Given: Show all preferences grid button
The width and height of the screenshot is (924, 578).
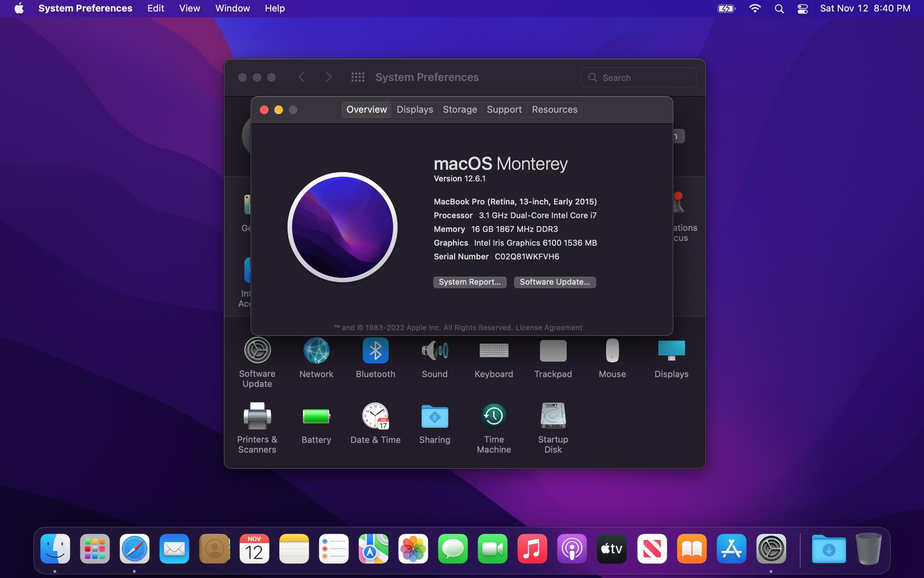Looking at the screenshot, I should pos(358,78).
